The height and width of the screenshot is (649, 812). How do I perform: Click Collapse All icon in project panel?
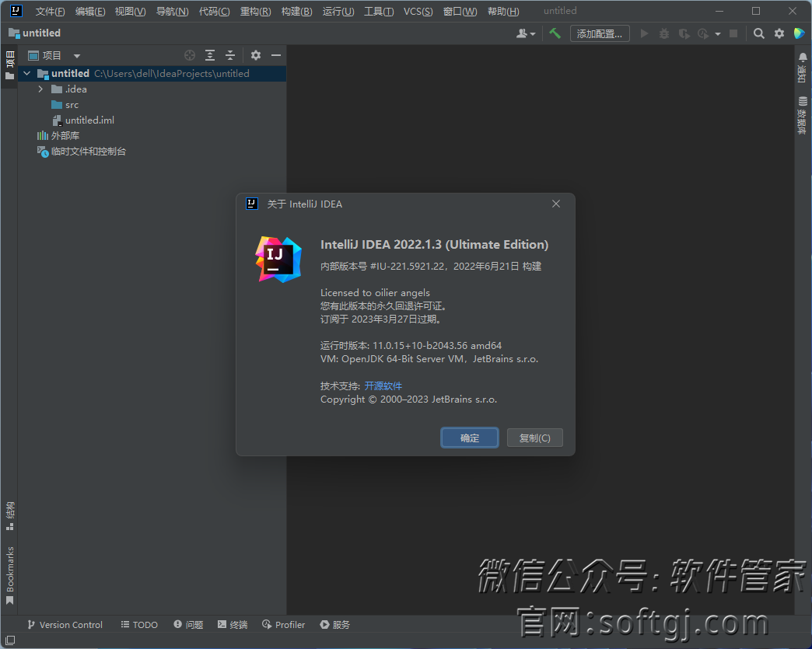pos(230,55)
